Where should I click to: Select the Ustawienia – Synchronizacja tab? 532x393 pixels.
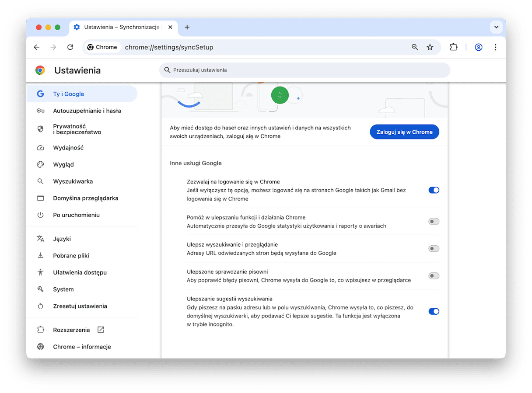(x=123, y=27)
